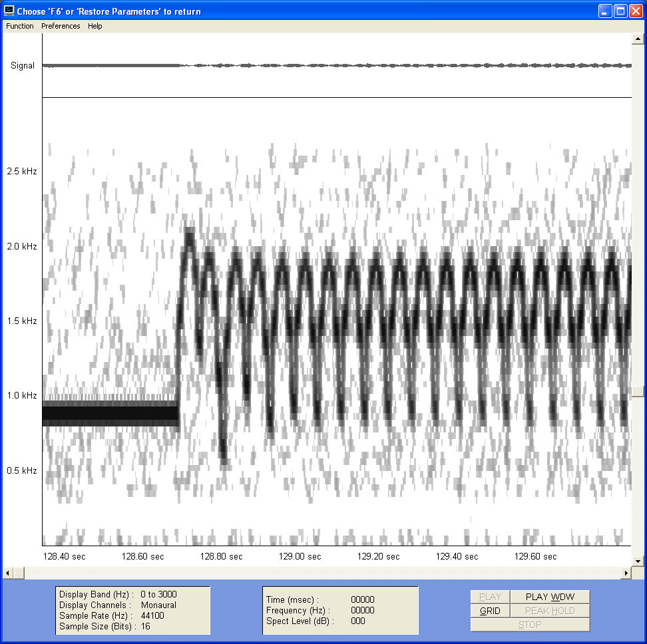Click the '129.40 sec' time label

point(457,557)
